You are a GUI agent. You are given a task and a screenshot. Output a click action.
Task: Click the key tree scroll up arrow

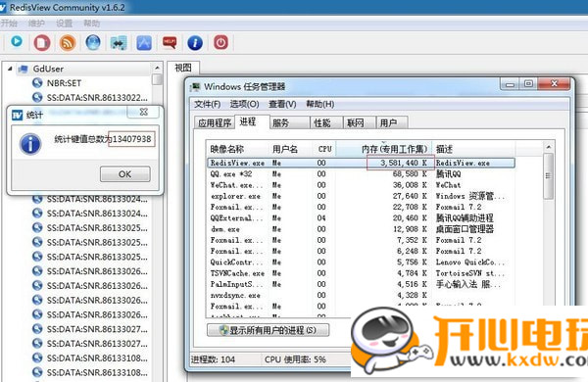[x=157, y=68]
